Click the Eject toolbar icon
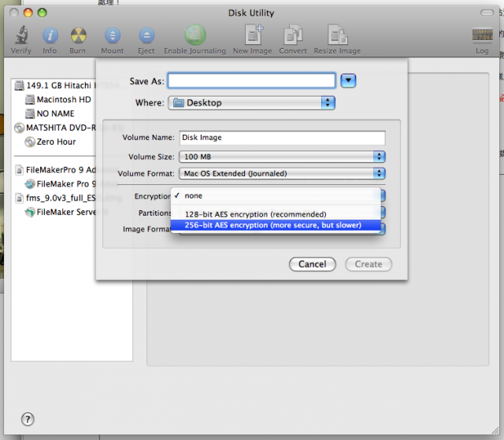Viewport: 504px width, 440px height. 146,35
